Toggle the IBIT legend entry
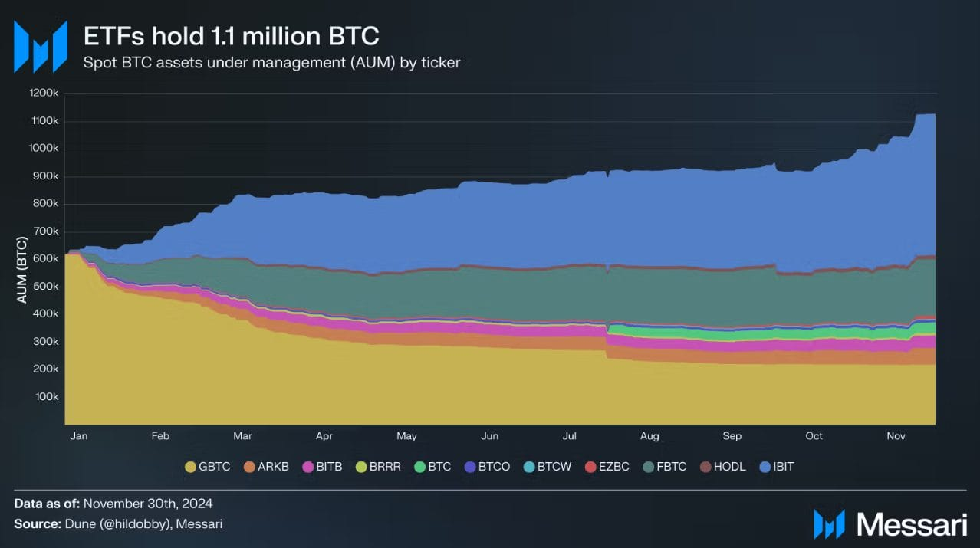The height and width of the screenshot is (548, 980). 777,467
